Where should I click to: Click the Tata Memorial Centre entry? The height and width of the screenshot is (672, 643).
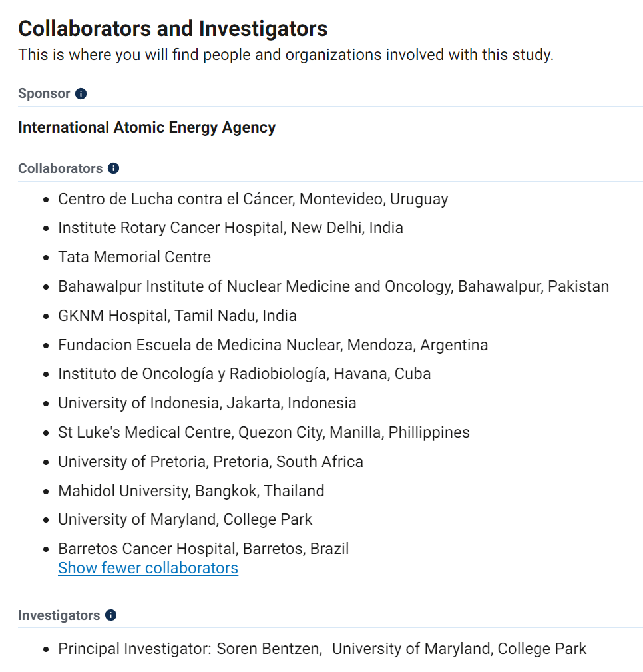click(134, 257)
